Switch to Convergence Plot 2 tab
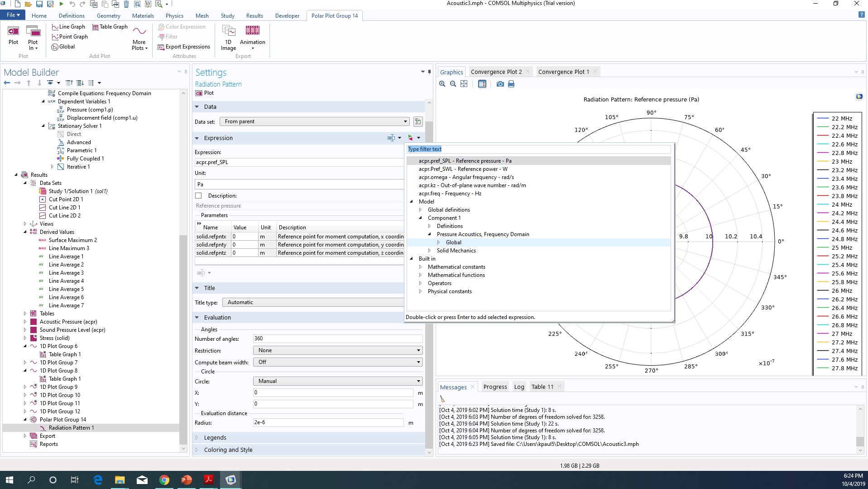The width and height of the screenshot is (868, 489). (496, 72)
